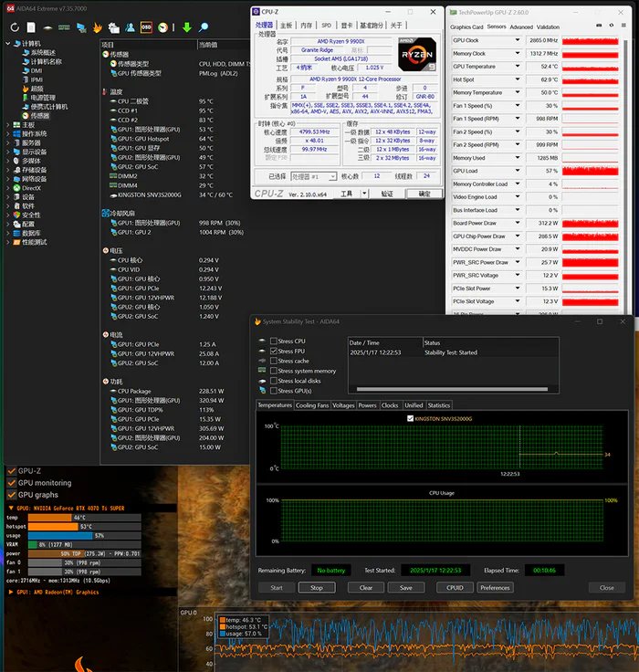Viewport: 639px width, 672px height.
Task: Click the GPU-Z refresh icon
Action: click(x=611, y=26)
